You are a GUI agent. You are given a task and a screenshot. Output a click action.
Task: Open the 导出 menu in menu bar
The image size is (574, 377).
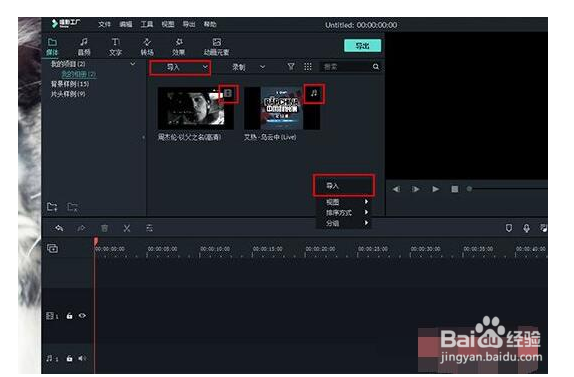(x=189, y=25)
